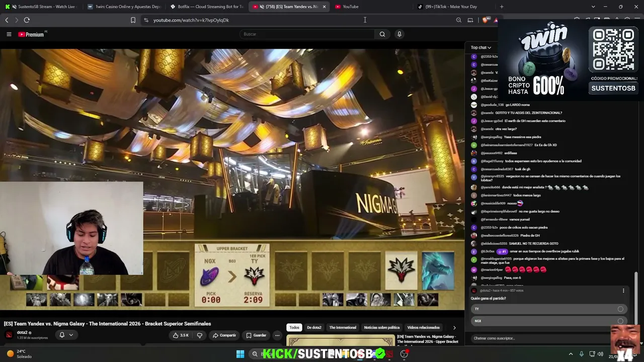Show hidden system tray icons
644x362 pixels.
tap(571, 354)
